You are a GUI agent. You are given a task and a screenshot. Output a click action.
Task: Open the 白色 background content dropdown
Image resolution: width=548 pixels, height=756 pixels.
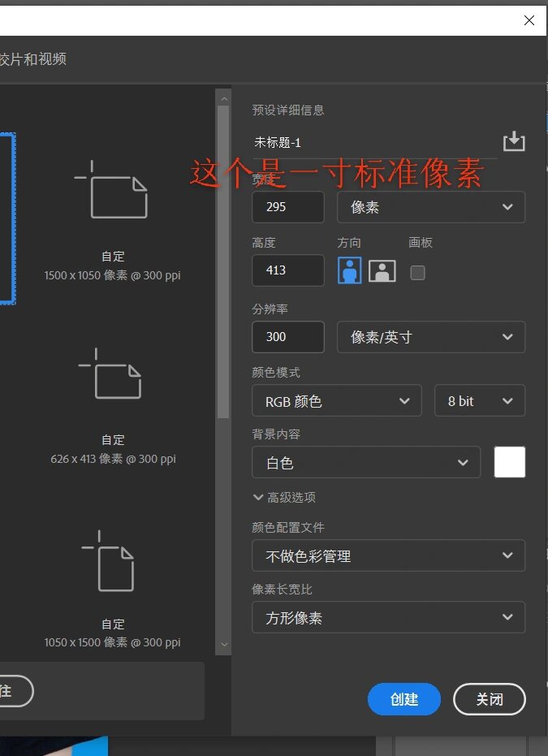tap(366, 462)
